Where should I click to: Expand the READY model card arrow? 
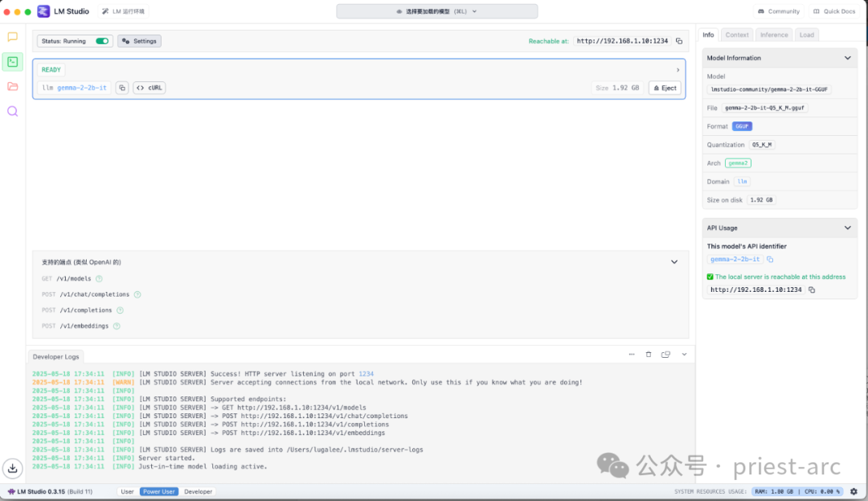(678, 70)
